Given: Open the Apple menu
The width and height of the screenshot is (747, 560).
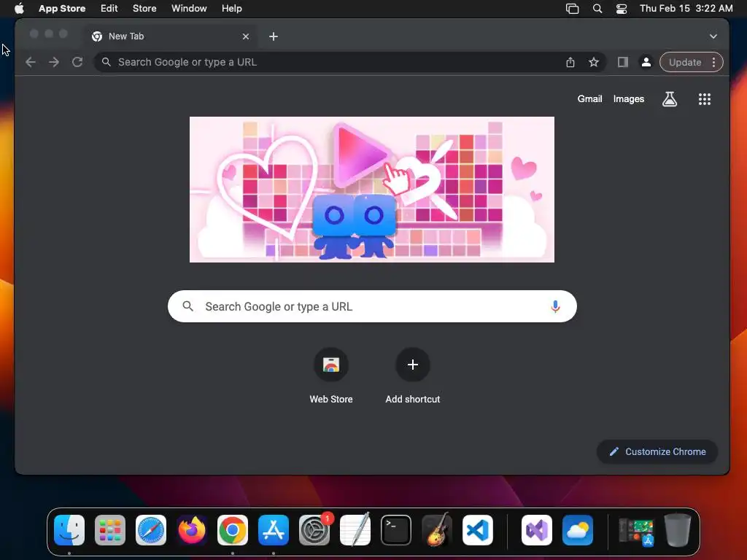Looking at the screenshot, I should click(19, 9).
